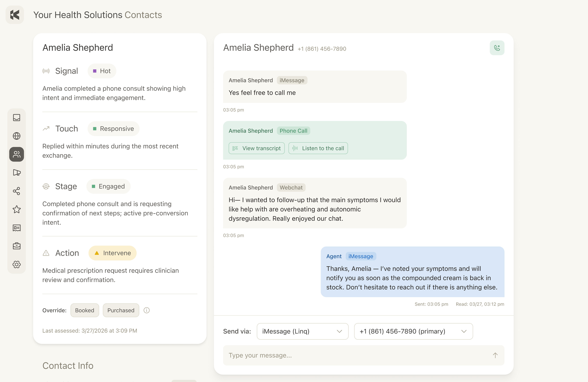This screenshot has height=382, width=588.
Task: Click Listen to the call button
Action: tap(318, 148)
